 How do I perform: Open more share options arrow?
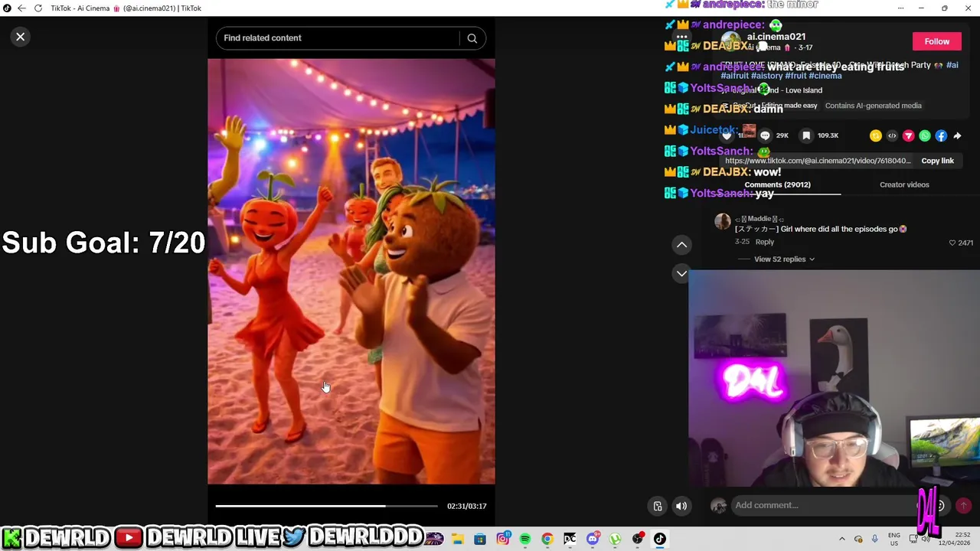pos(957,135)
